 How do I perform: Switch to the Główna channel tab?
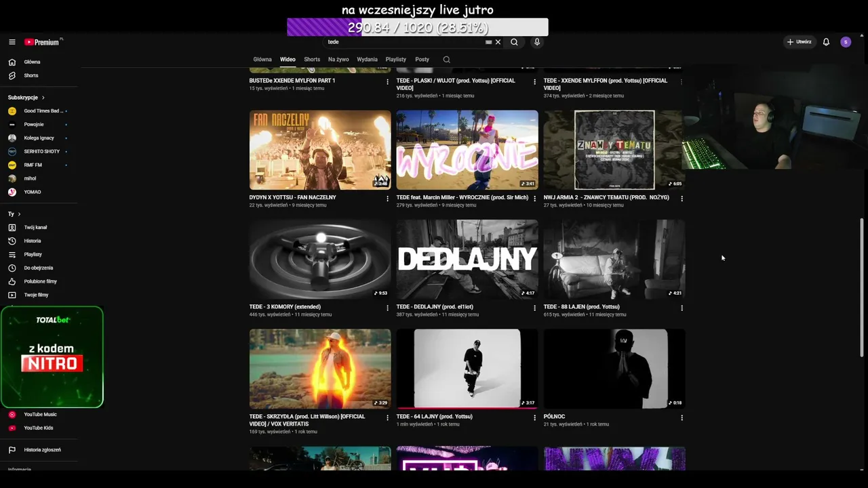pyautogui.click(x=262, y=60)
